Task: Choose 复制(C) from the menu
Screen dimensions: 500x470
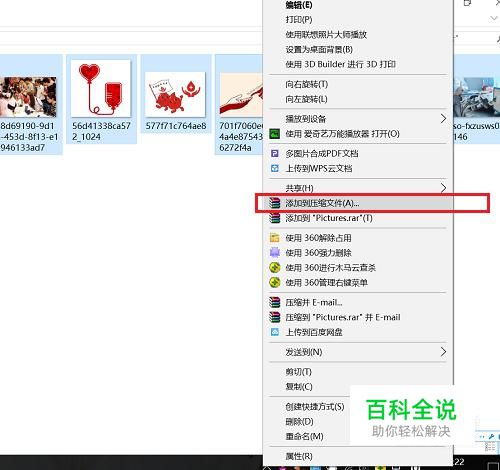Action: click(x=299, y=387)
